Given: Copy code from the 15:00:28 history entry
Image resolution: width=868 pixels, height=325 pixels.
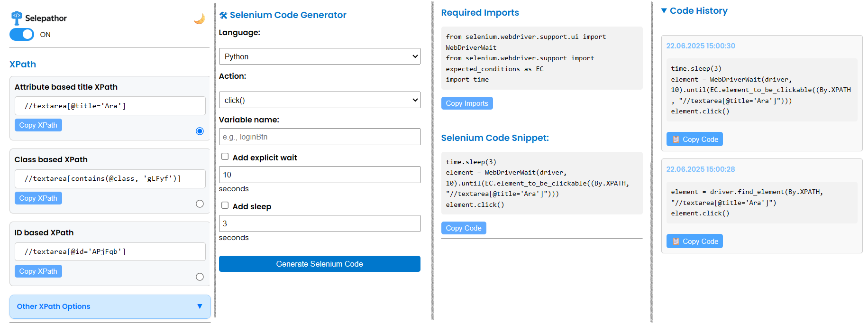Looking at the screenshot, I should [694, 241].
